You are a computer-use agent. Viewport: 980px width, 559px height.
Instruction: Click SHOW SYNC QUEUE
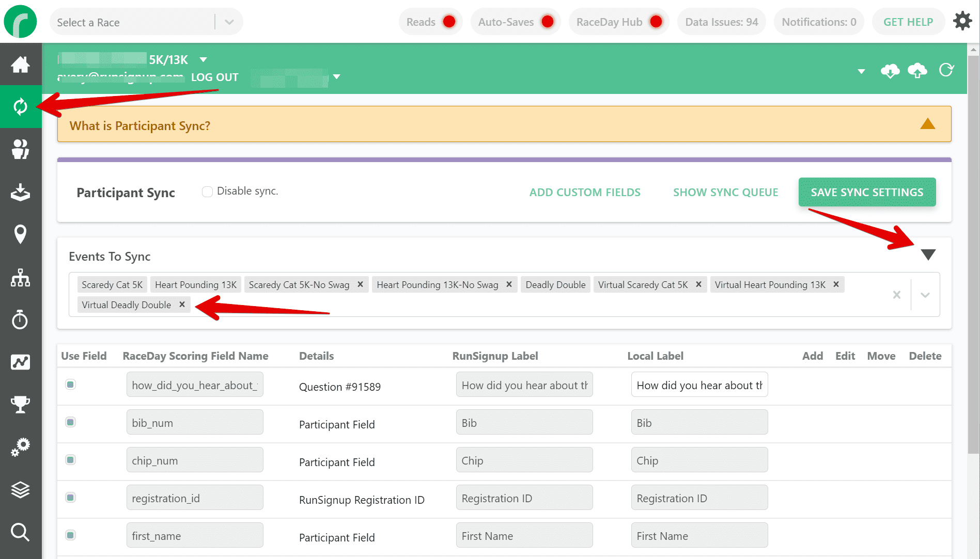click(725, 192)
